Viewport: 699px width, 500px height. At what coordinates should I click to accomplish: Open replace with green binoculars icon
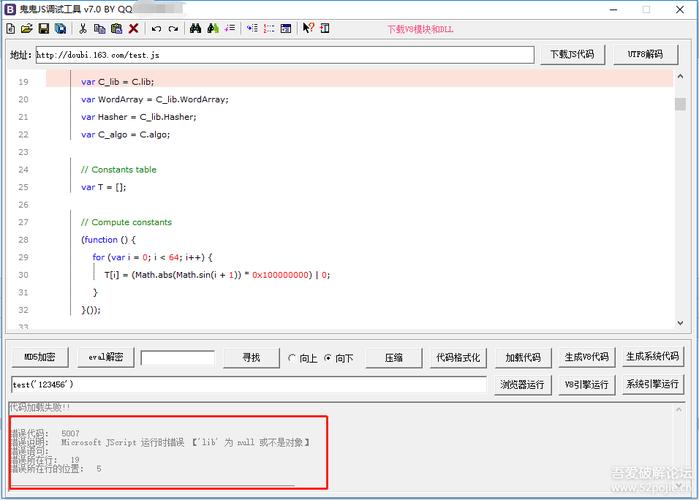pos(213,29)
